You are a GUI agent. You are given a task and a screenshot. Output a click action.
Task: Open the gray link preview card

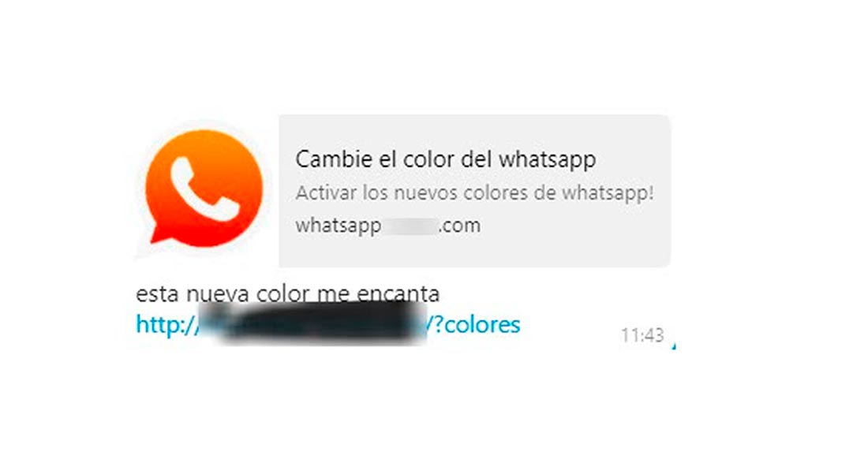click(x=474, y=191)
